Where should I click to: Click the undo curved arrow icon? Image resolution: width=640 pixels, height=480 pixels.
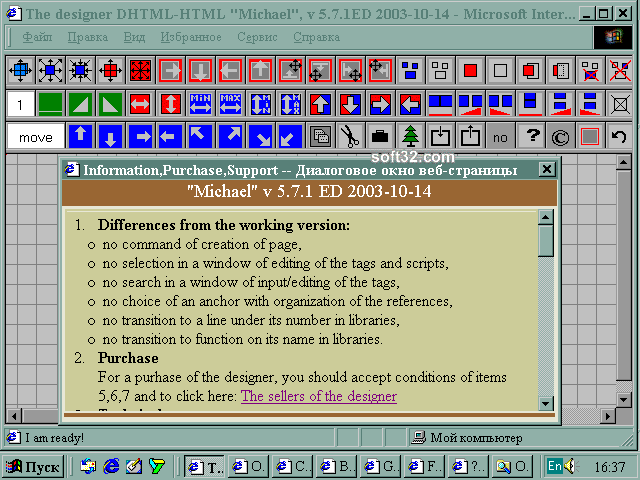tap(620, 136)
